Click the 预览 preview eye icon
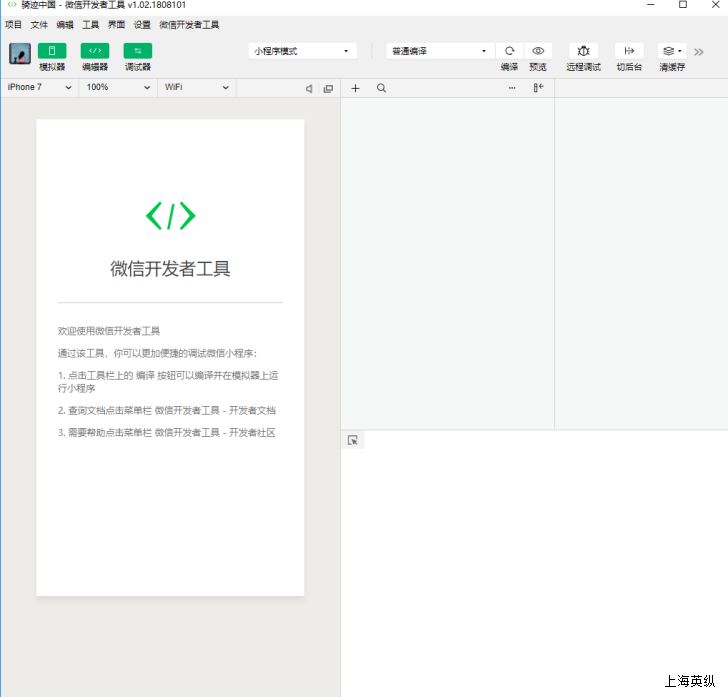The height and width of the screenshot is (697, 728). [538, 51]
